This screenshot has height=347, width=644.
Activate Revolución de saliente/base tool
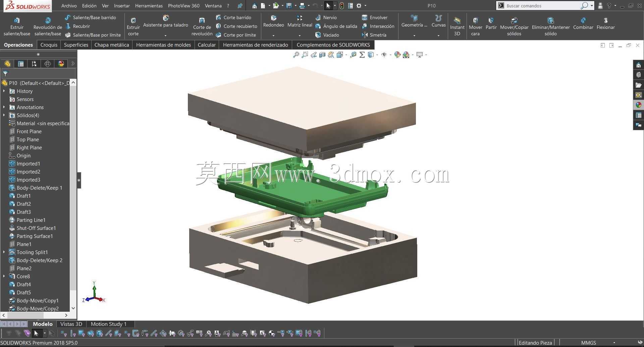click(48, 26)
